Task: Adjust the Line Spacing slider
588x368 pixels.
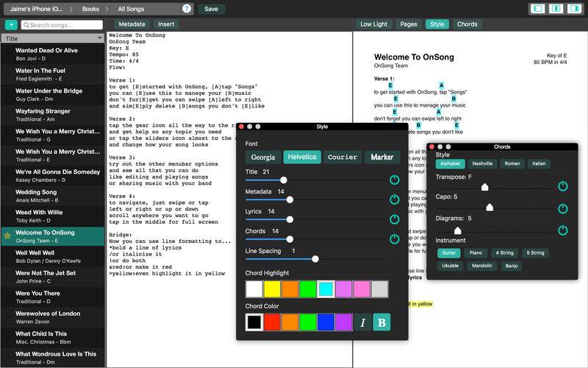Action: point(315,259)
